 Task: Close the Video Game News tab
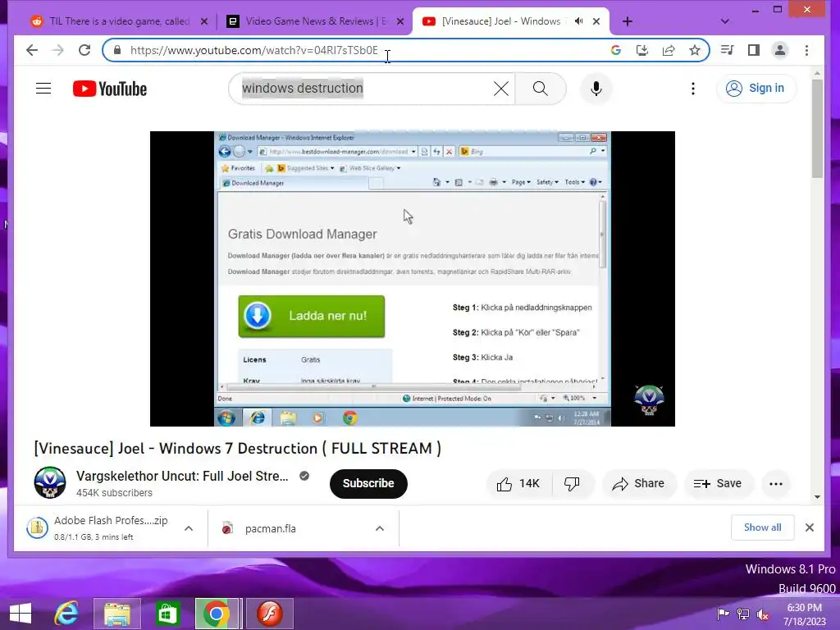pos(400,21)
